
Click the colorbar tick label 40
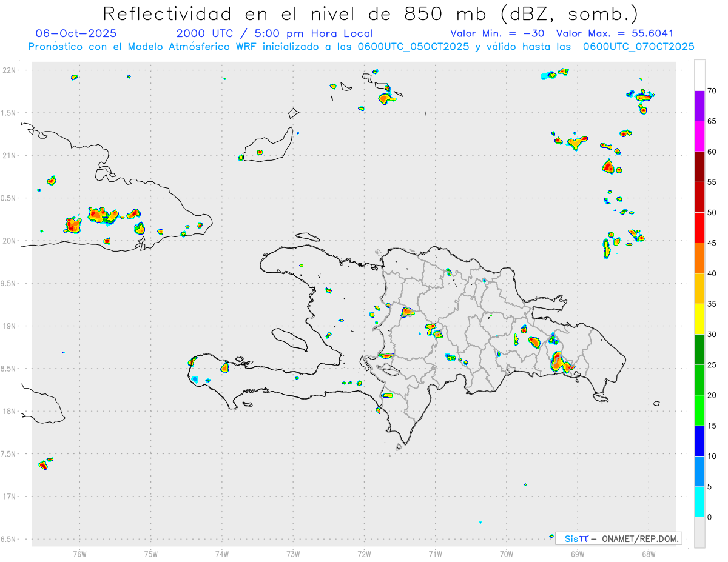[712, 273]
